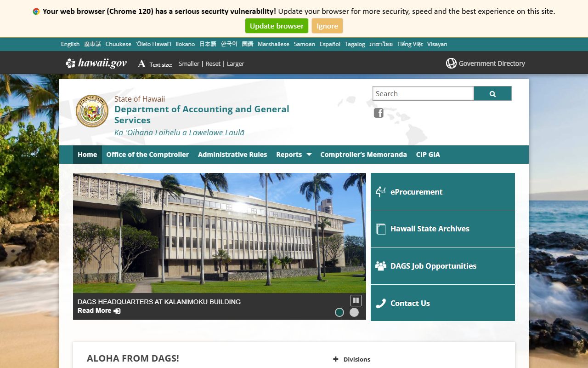Pause the slideshow

pyautogui.click(x=356, y=300)
